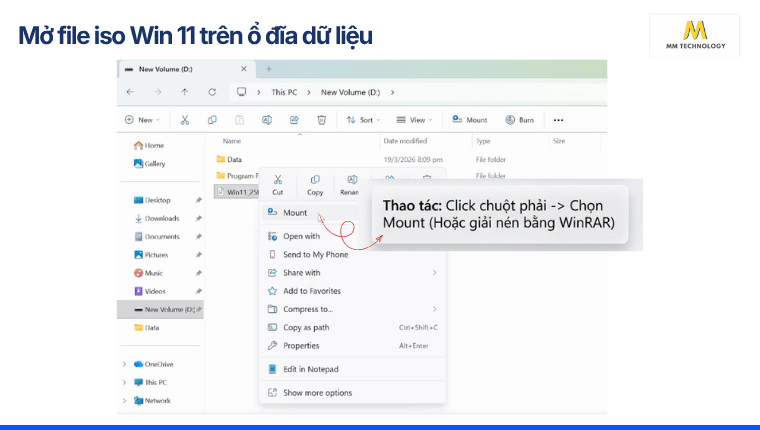The height and width of the screenshot is (430, 760).
Task: Click the Copy icon in toolbar
Action: [212, 120]
